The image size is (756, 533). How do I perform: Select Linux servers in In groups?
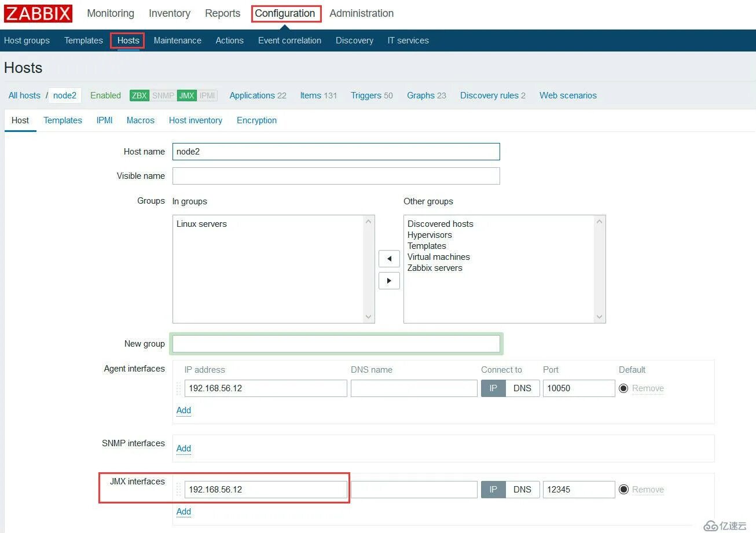click(201, 224)
